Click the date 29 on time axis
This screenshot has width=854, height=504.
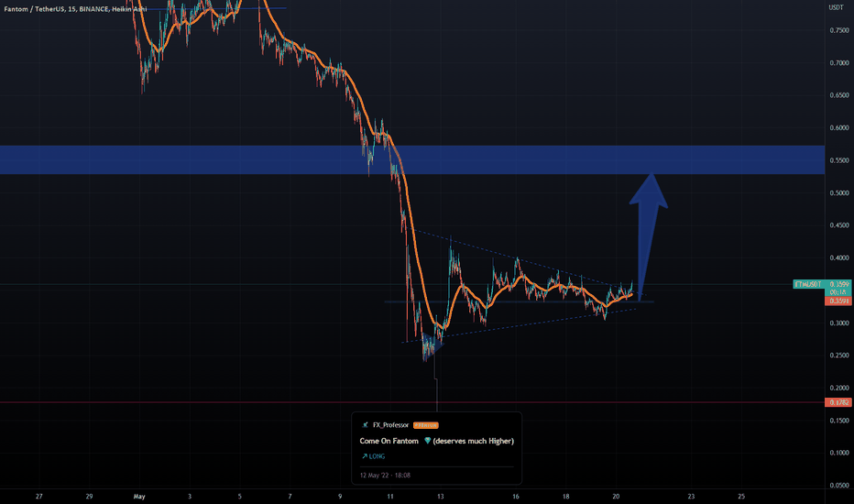[89, 497]
